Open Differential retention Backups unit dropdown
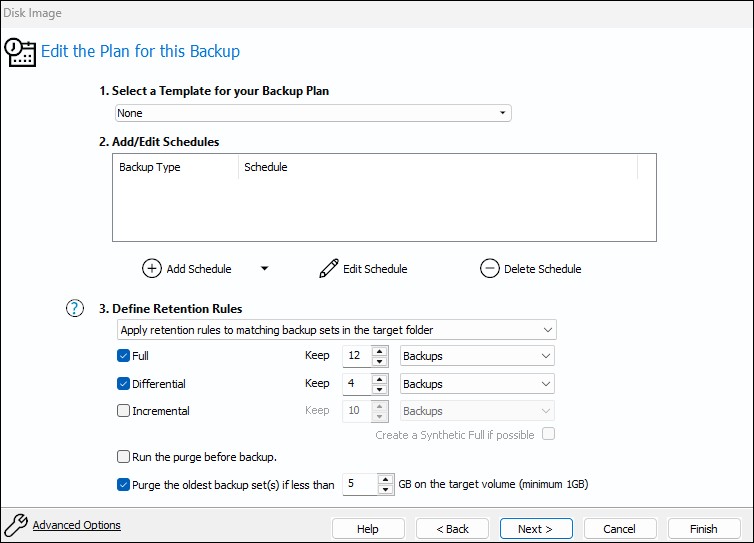The width and height of the screenshot is (754, 543). pos(477,384)
